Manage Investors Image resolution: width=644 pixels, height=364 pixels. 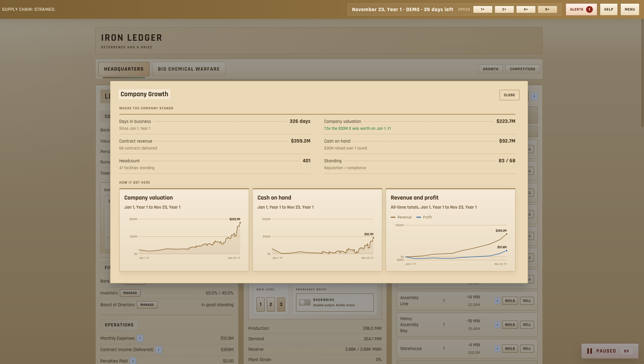130,293
